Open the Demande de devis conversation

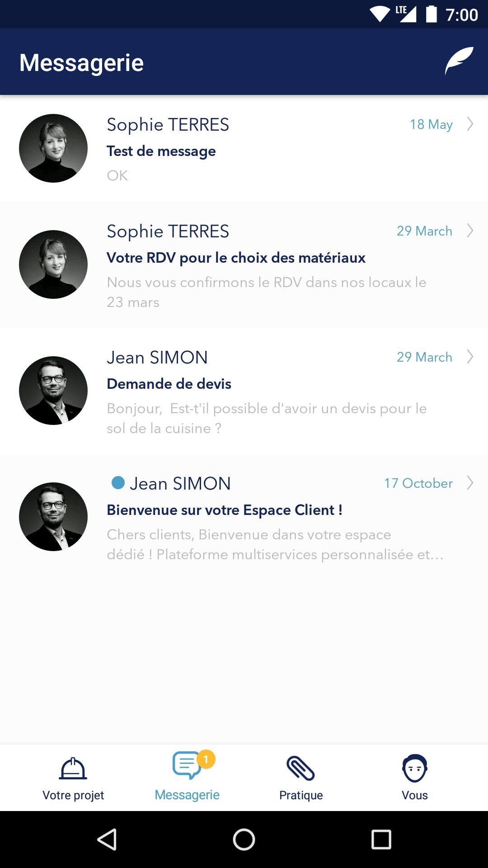pyautogui.click(x=244, y=391)
